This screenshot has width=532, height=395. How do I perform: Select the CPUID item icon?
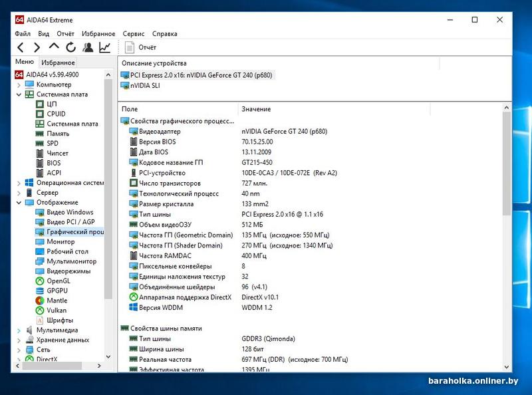40,114
